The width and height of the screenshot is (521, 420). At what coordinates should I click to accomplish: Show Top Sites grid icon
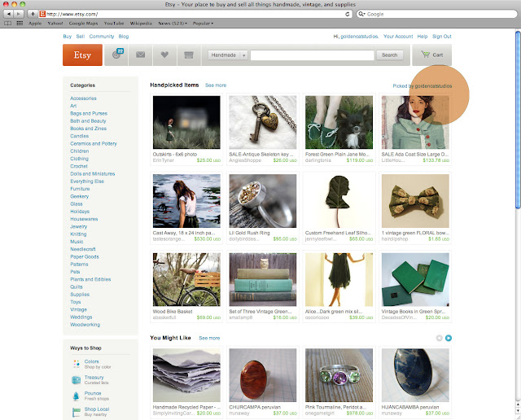click(x=20, y=24)
